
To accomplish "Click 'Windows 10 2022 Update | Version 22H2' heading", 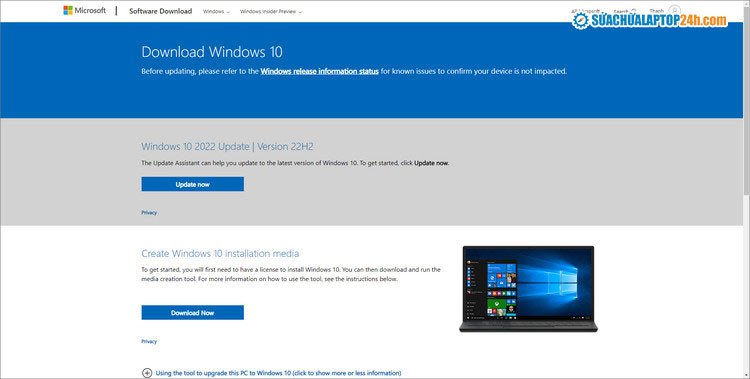I will click(227, 146).
